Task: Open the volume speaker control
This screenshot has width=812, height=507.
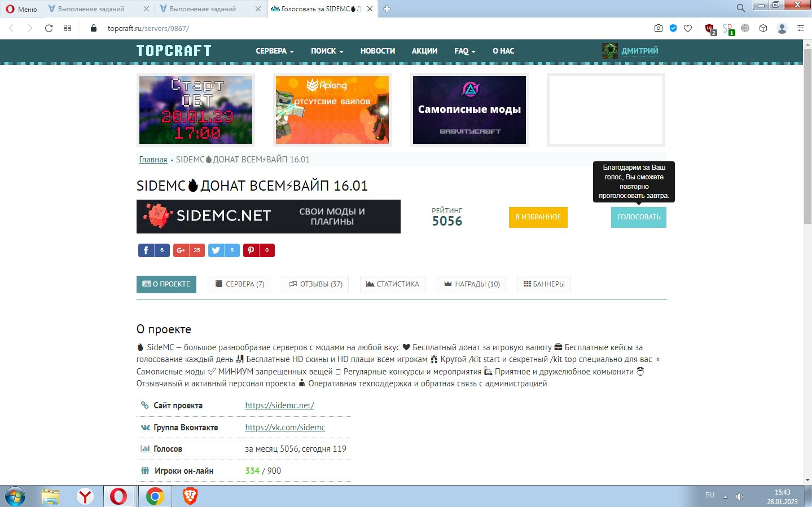Action: click(x=739, y=497)
